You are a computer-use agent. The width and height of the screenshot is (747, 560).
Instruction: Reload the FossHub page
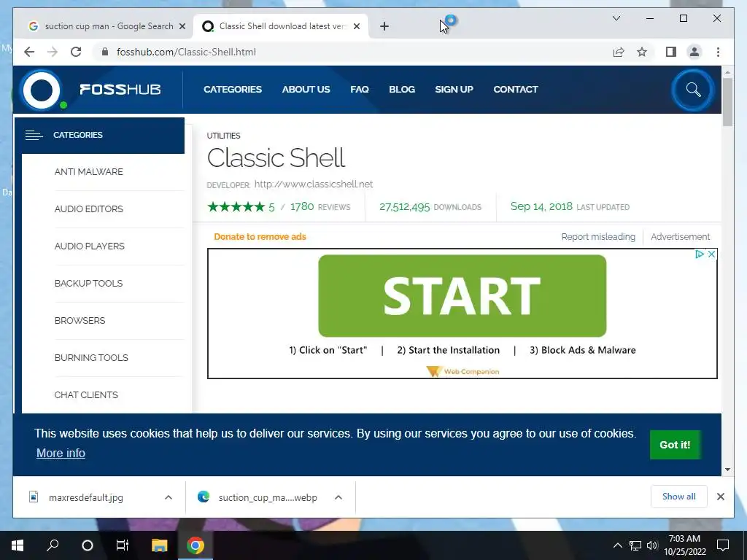(76, 52)
